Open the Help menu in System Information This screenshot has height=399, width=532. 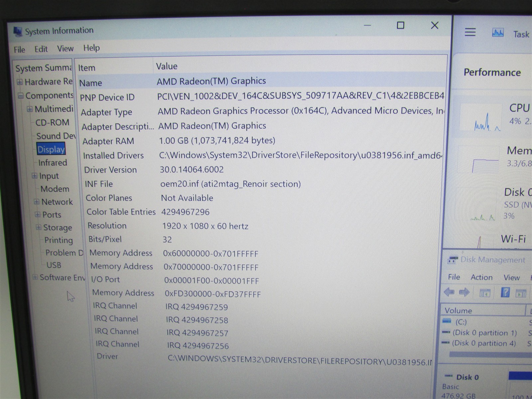click(x=91, y=48)
